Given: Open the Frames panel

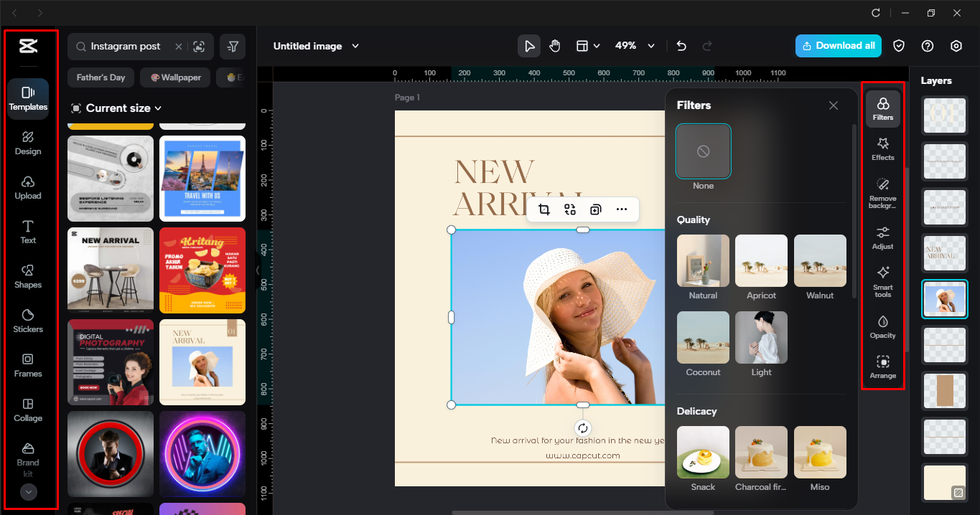Looking at the screenshot, I should [x=27, y=367].
